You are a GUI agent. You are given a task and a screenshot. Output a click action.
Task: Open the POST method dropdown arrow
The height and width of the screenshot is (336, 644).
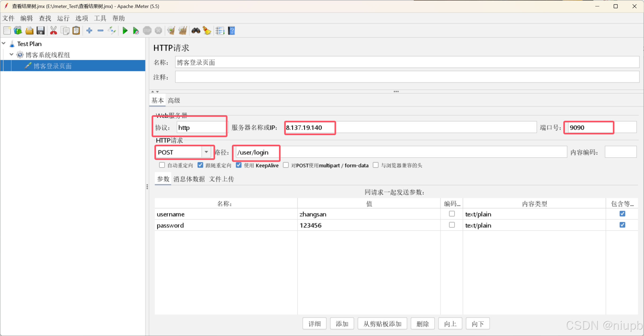(206, 152)
